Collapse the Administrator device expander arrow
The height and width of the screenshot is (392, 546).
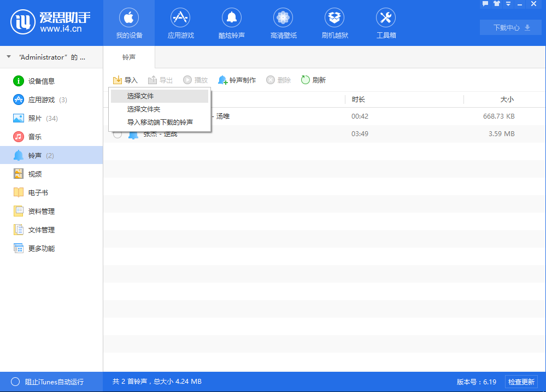9,57
